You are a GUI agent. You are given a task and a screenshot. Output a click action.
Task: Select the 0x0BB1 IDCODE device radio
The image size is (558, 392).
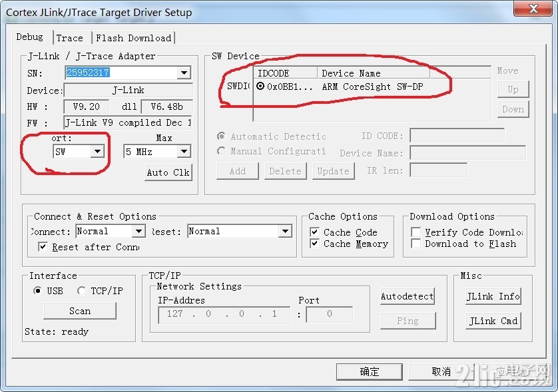click(260, 86)
